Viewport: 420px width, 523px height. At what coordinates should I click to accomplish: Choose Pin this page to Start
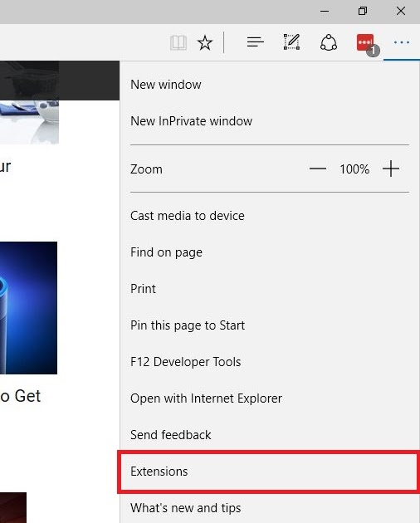click(270, 325)
